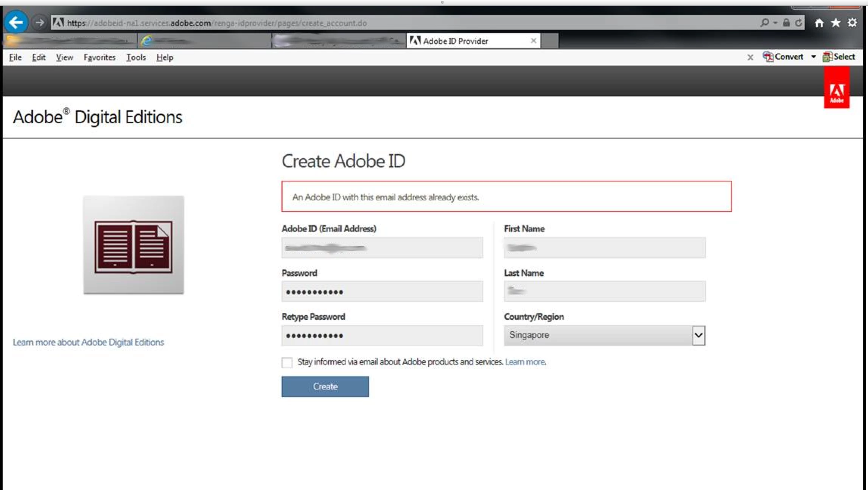Follow Learn more about Adobe Digital Editions link
868x490 pixels.
point(88,342)
